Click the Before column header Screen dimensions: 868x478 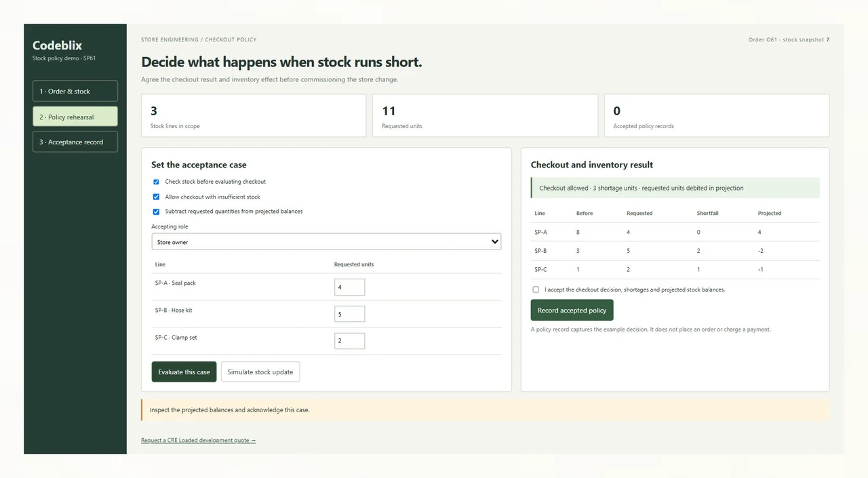click(585, 214)
